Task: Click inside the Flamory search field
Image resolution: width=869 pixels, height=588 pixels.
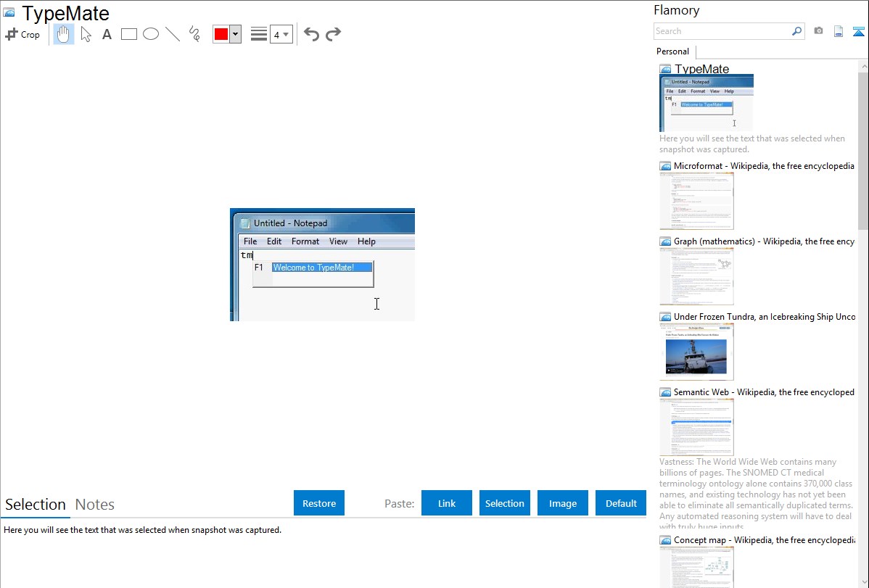Action: click(722, 31)
